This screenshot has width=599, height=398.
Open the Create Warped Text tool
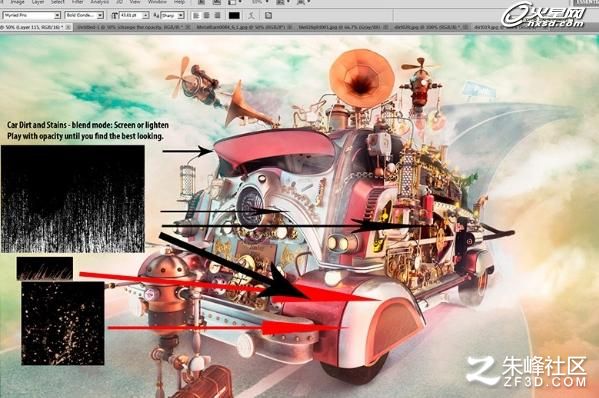(x=251, y=15)
